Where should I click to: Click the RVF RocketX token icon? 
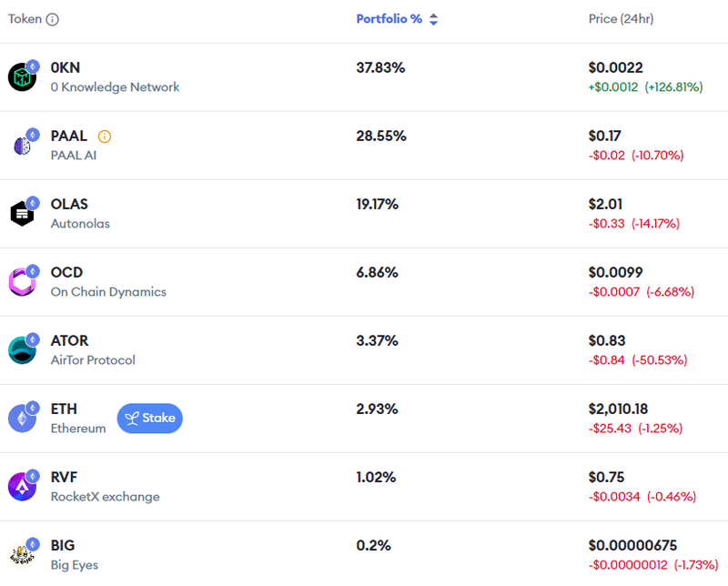[22, 487]
